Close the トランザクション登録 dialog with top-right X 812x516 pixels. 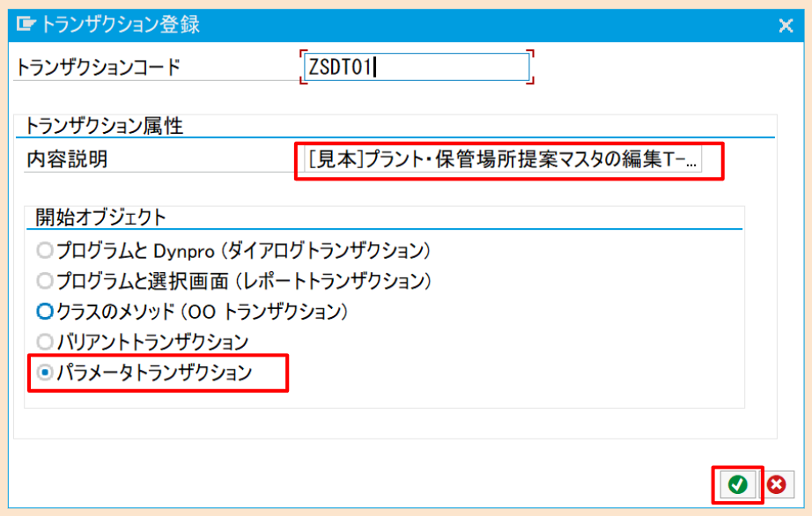tap(786, 25)
